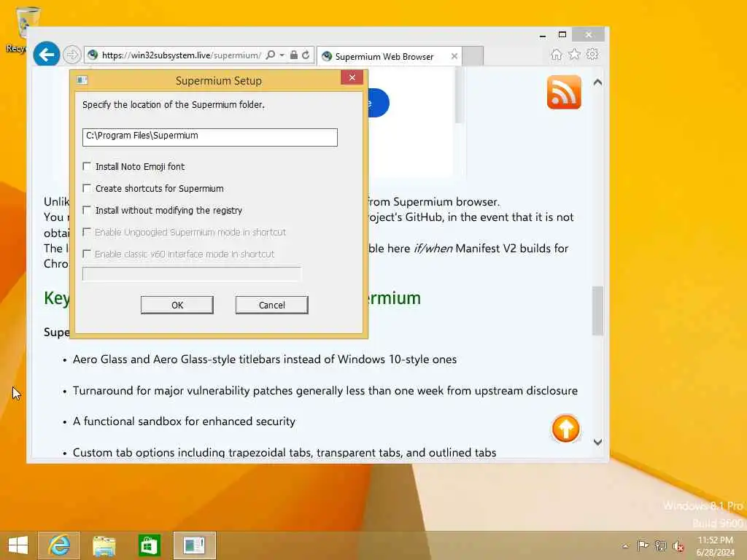Click the disabled text box below the checkboxes
Screen dimensions: 747x560
pos(192,274)
